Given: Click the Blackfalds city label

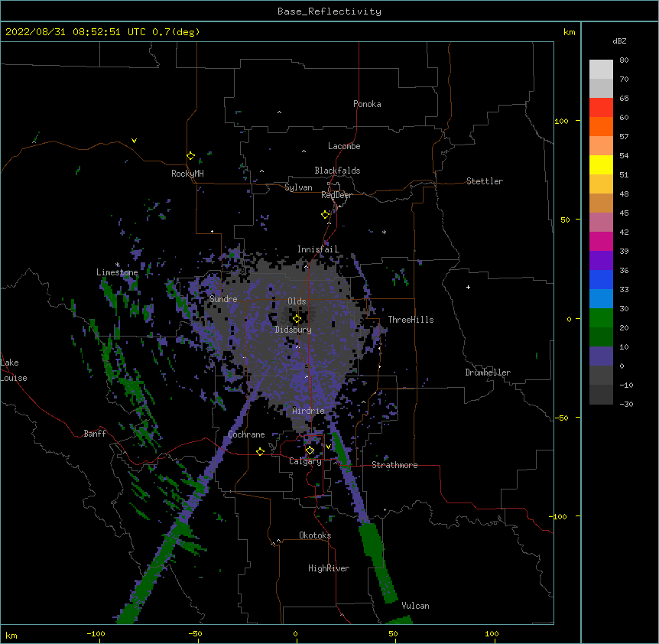Looking at the screenshot, I should coord(337,171).
